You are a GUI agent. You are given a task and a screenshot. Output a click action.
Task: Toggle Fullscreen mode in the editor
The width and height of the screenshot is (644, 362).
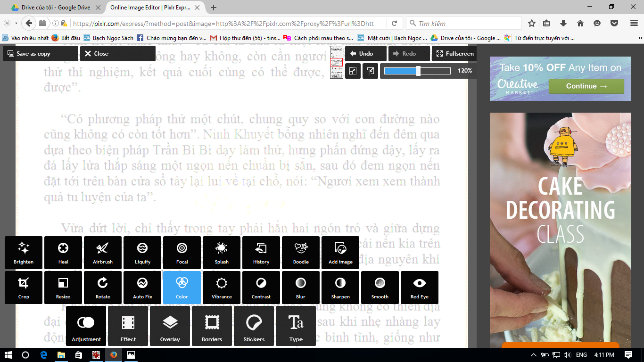point(454,54)
